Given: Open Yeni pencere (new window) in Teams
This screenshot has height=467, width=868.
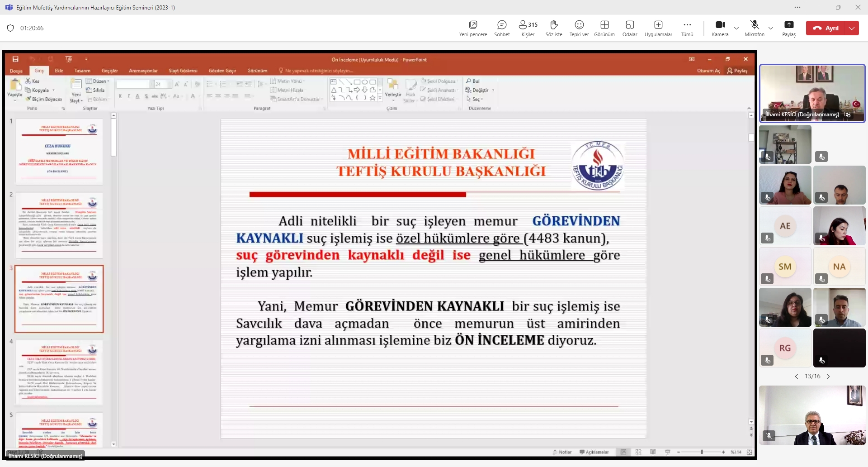Looking at the screenshot, I should tap(473, 28).
